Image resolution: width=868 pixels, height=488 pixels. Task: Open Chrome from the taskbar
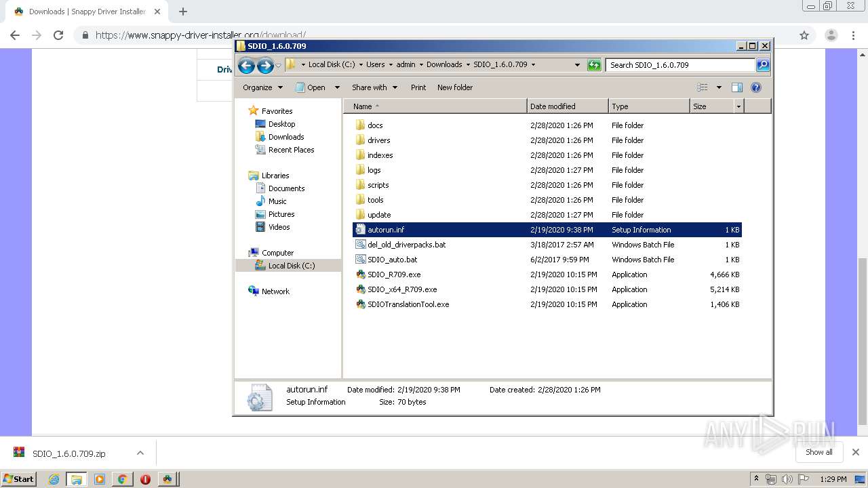(122, 479)
